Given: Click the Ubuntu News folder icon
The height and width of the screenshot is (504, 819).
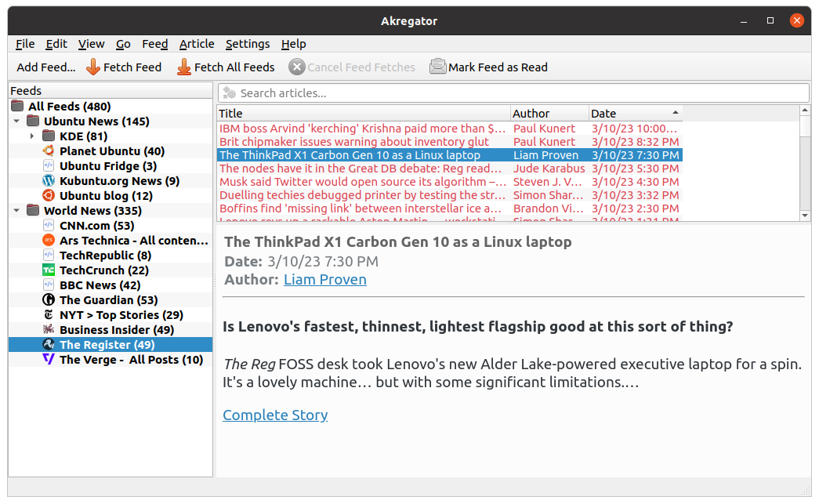Looking at the screenshot, I should click(33, 121).
